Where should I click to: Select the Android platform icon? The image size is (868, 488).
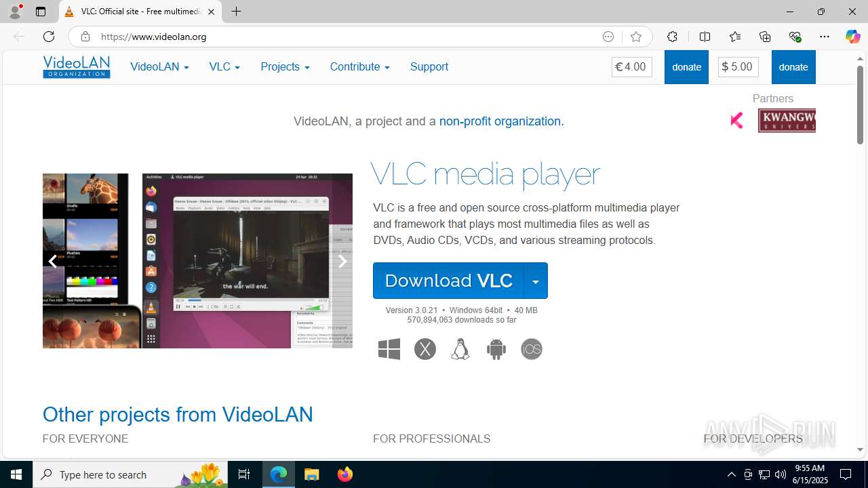click(x=496, y=349)
